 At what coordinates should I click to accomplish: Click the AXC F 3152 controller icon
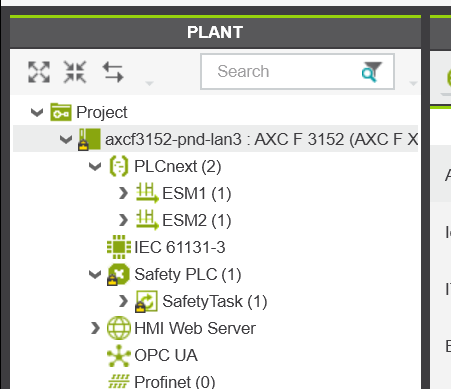89,139
